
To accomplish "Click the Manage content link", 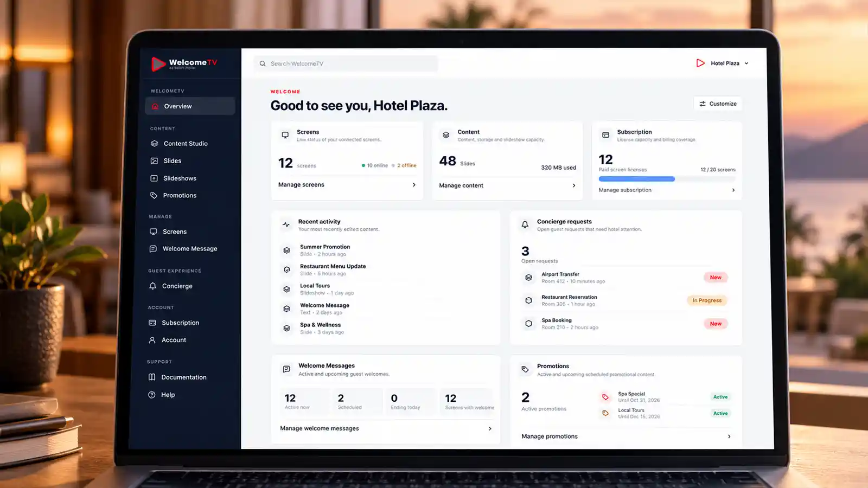I will pos(461,185).
